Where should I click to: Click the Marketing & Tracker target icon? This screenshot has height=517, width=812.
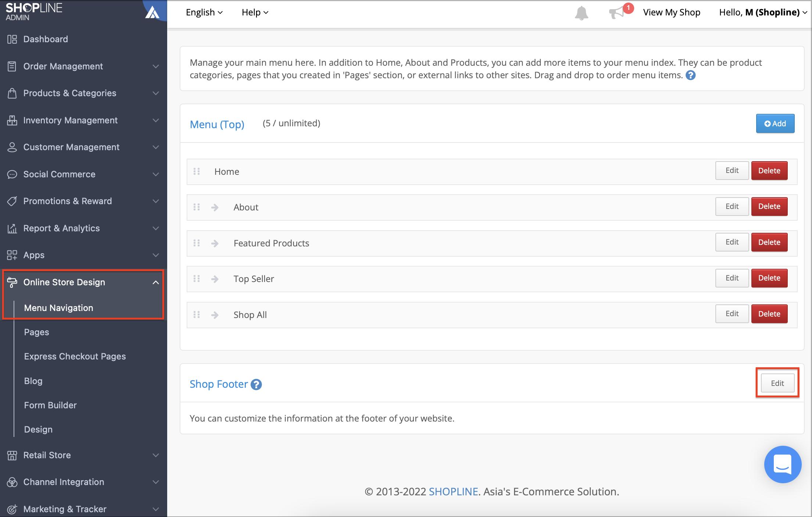pyautogui.click(x=12, y=509)
